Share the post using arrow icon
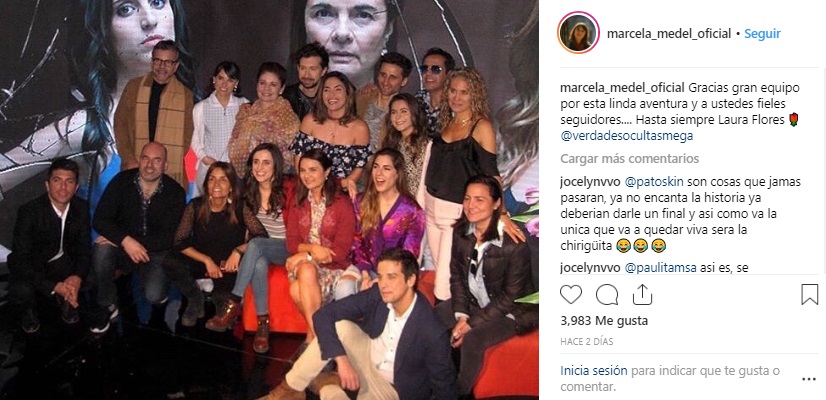Image resolution: width=826 pixels, height=400 pixels. (x=642, y=294)
